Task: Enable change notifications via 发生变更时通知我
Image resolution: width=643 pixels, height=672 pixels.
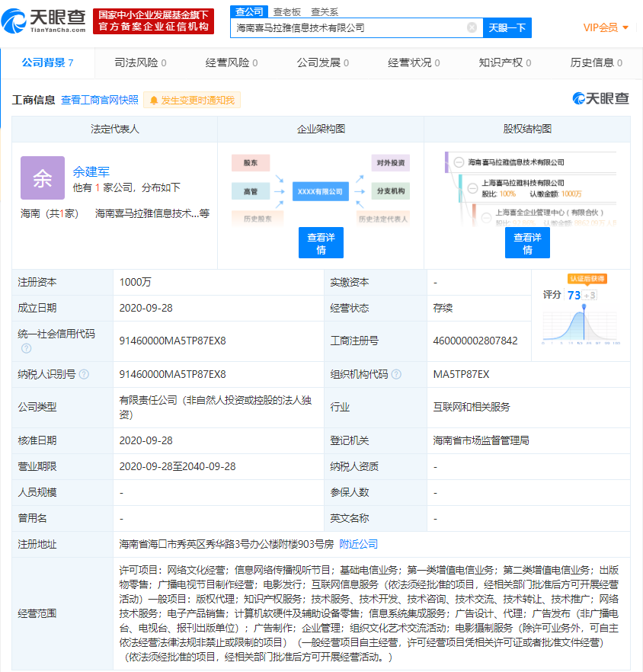Action: pos(193,100)
